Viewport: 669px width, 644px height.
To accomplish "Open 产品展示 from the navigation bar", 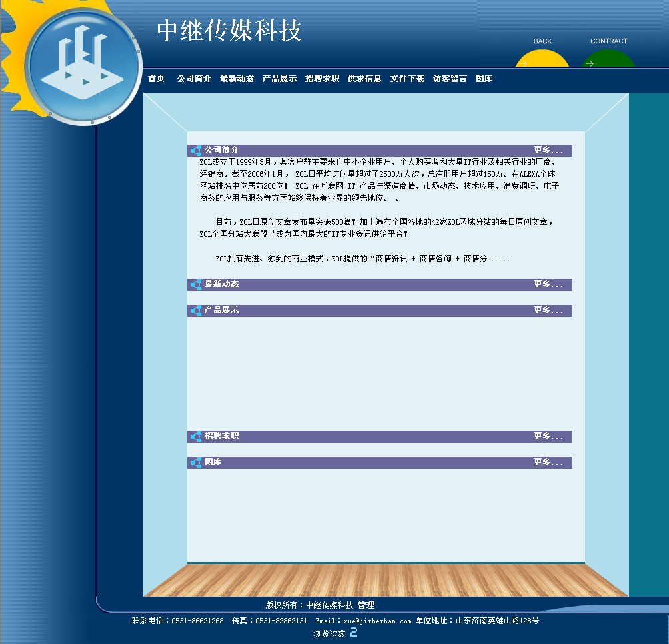I will (279, 79).
